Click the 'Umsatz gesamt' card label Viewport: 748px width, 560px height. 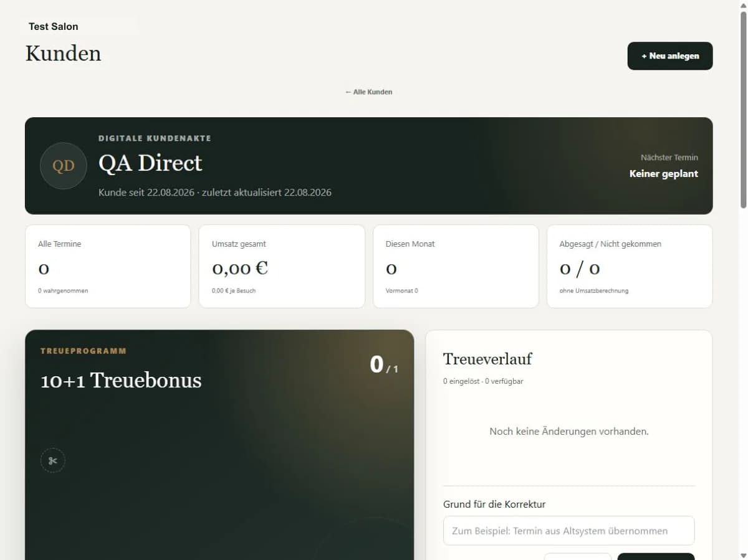pyautogui.click(x=239, y=244)
